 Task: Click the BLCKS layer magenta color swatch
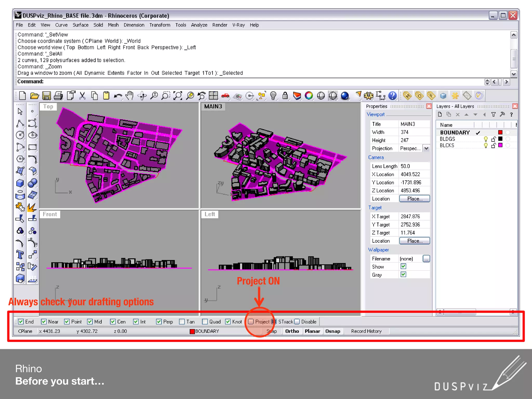[500, 145]
